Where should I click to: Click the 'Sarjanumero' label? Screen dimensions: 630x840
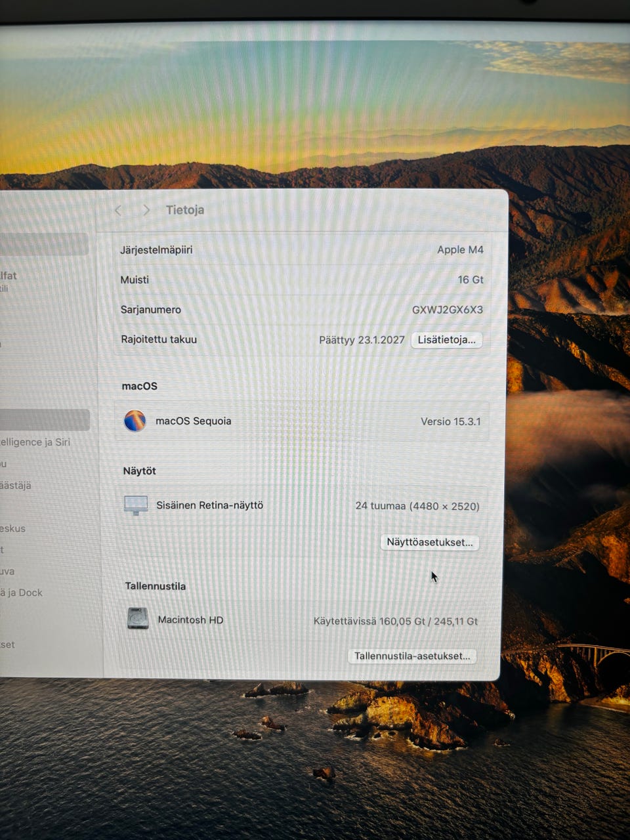click(x=151, y=310)
